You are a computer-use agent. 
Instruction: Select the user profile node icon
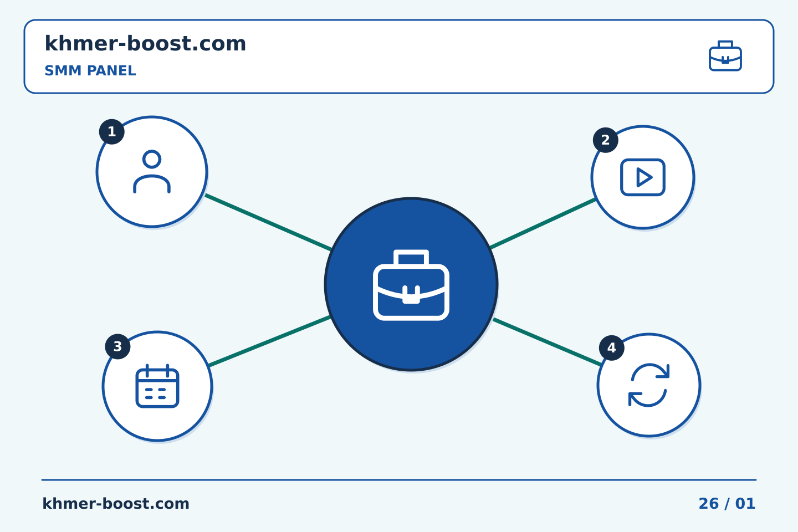152,172
